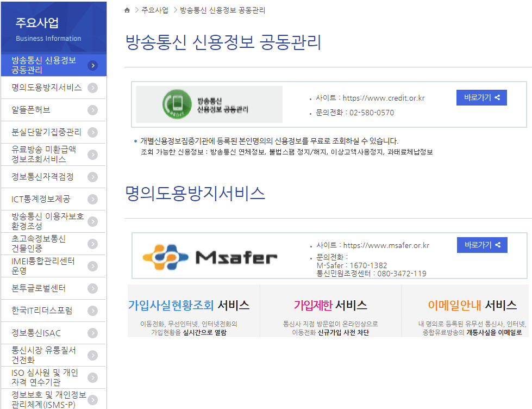Click chevron icon beside 본투글로벌센터
The width and height of the screenshot is (532, 409).
pos(92,289)
